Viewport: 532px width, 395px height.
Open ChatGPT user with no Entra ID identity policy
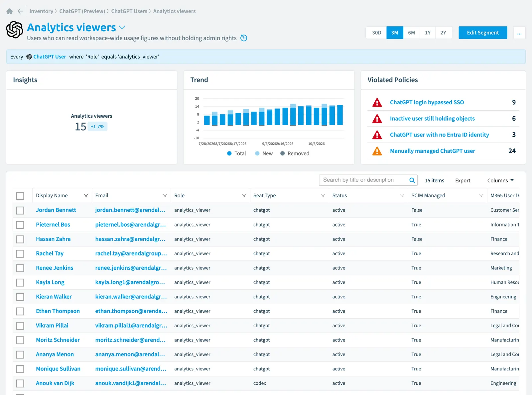click(439, 135)
